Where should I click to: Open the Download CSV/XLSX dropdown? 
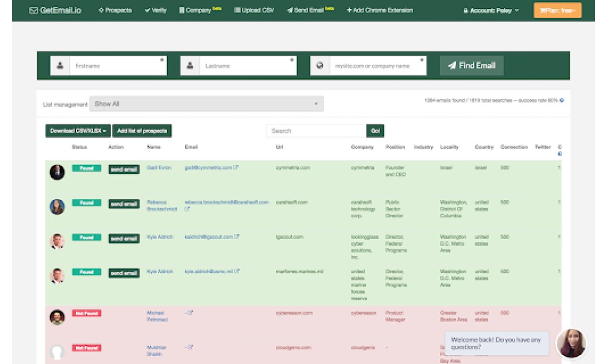point(78,131)
